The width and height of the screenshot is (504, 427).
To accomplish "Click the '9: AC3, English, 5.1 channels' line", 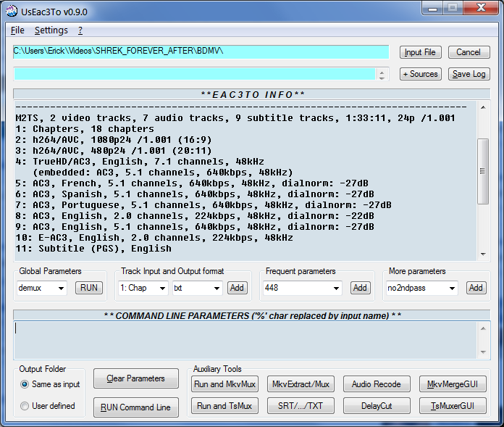I will click(195, 227).
